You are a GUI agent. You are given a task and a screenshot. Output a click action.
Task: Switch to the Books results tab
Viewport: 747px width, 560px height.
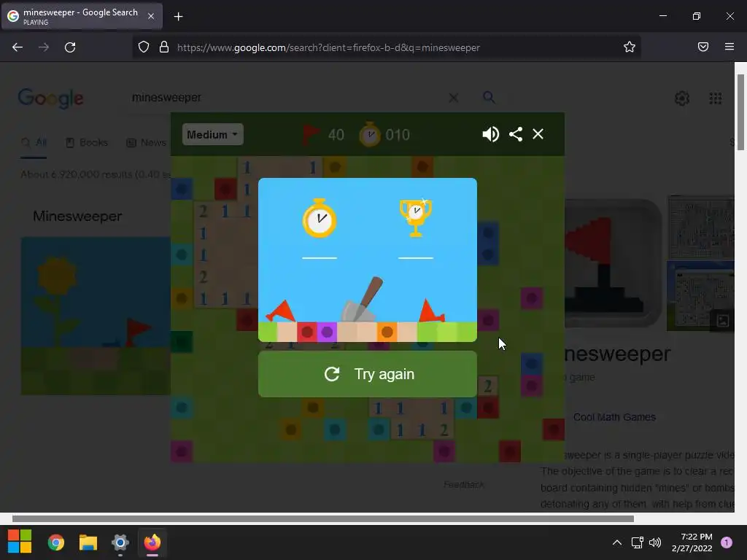86,142
